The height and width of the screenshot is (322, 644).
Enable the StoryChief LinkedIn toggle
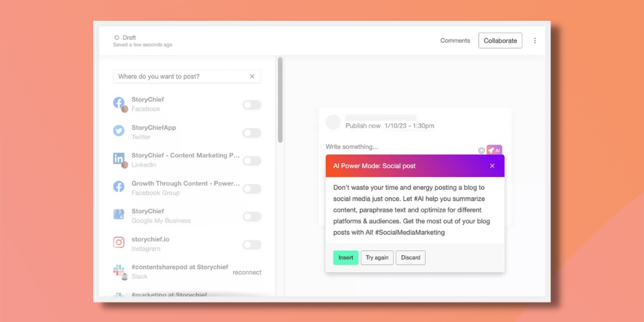tap(252, 161)
